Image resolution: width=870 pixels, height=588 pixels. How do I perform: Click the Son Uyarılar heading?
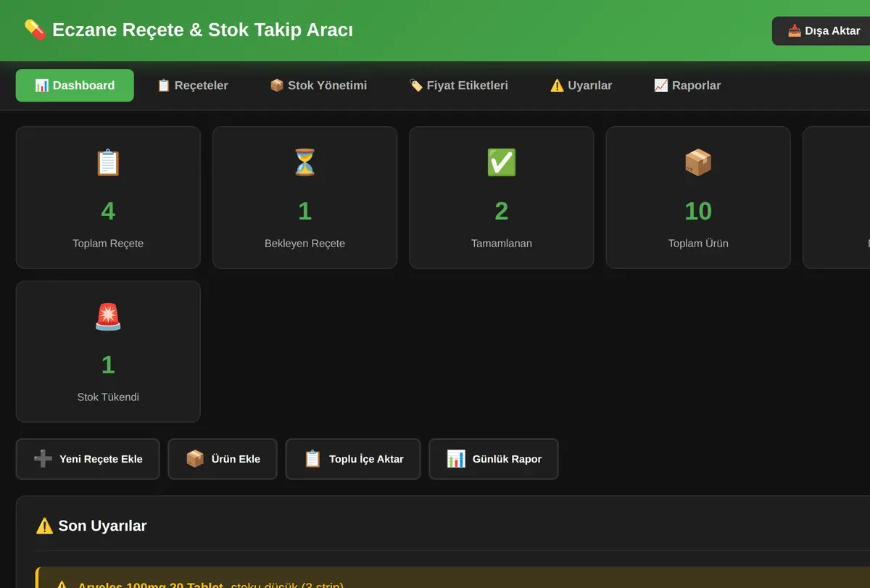[x=91, y=526]
